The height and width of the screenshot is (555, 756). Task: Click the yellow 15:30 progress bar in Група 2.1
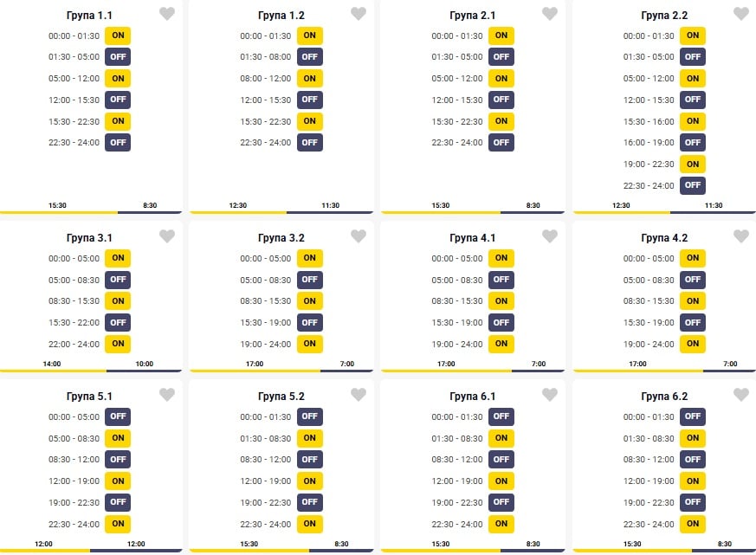(439, 211)
